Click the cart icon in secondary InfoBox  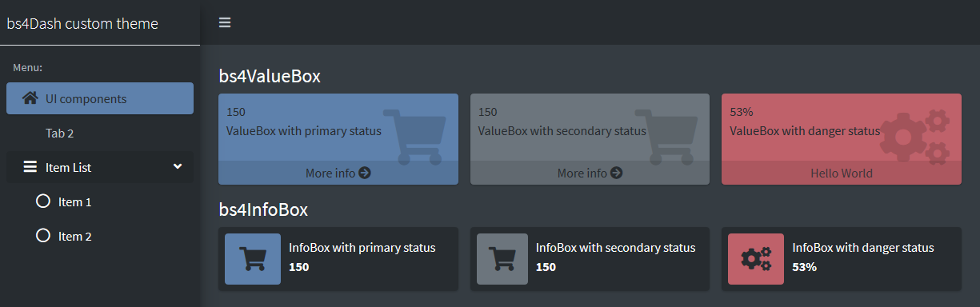point(500,259)
